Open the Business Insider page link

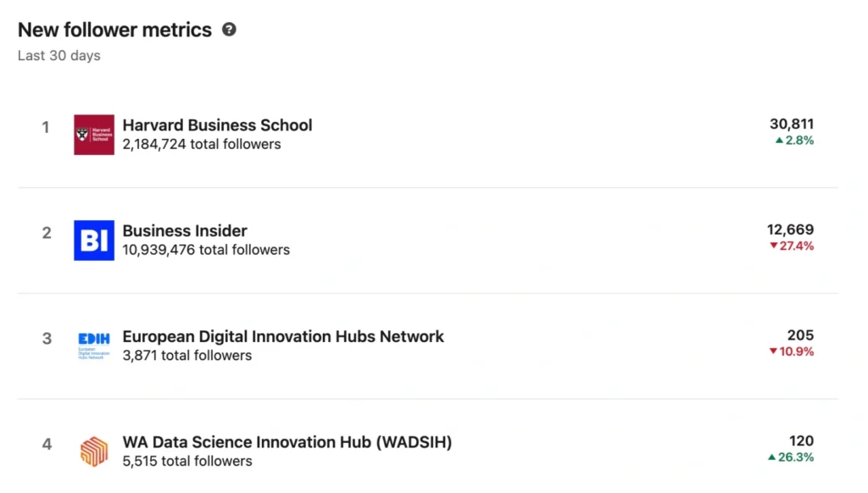click(185, 230)
